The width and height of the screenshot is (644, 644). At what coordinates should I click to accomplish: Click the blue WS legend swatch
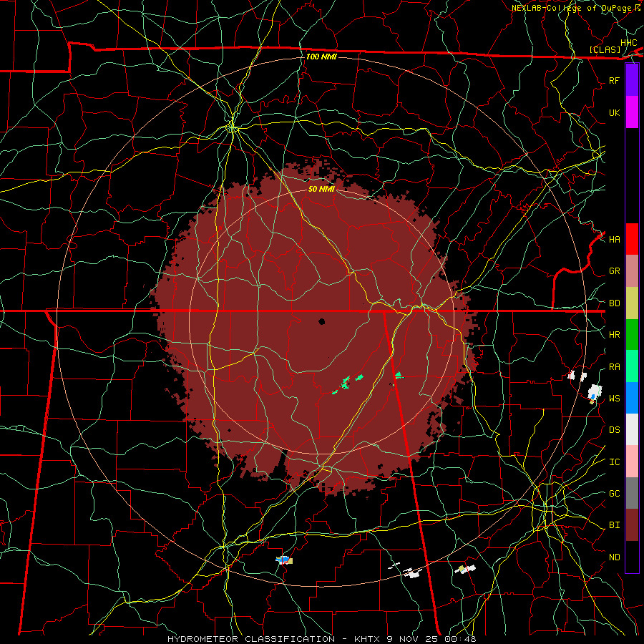[x=632, y=398]
